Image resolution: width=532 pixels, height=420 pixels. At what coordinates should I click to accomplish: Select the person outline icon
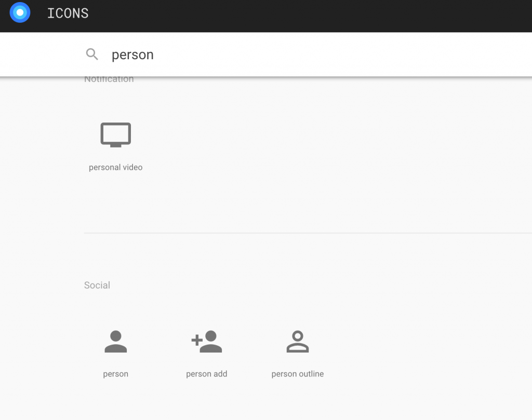pos(298,342)
